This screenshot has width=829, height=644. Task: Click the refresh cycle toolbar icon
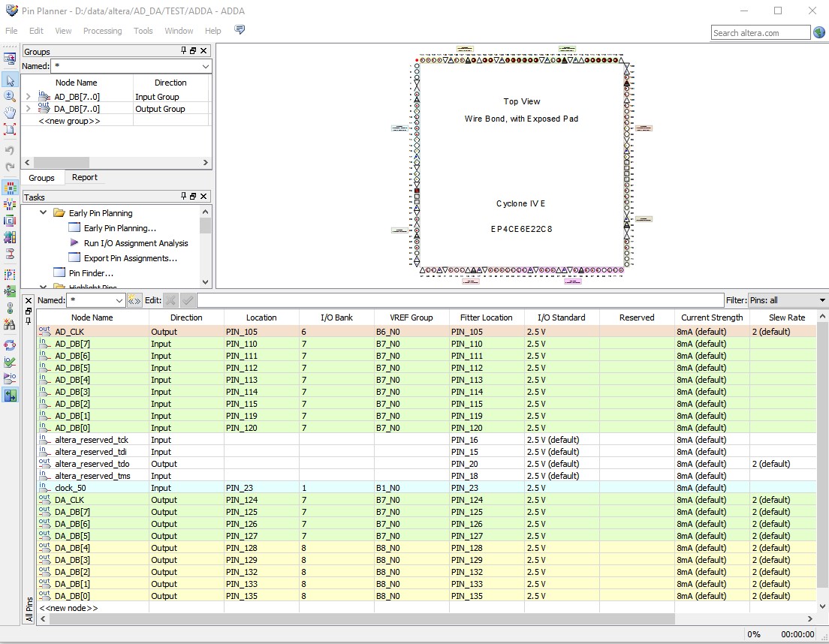click(x=10, y=345)
